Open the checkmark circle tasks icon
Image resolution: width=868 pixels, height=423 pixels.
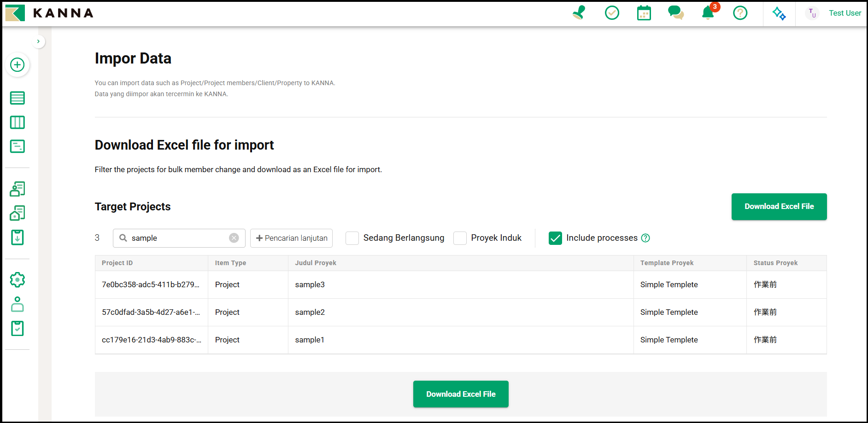coord(612,13)
